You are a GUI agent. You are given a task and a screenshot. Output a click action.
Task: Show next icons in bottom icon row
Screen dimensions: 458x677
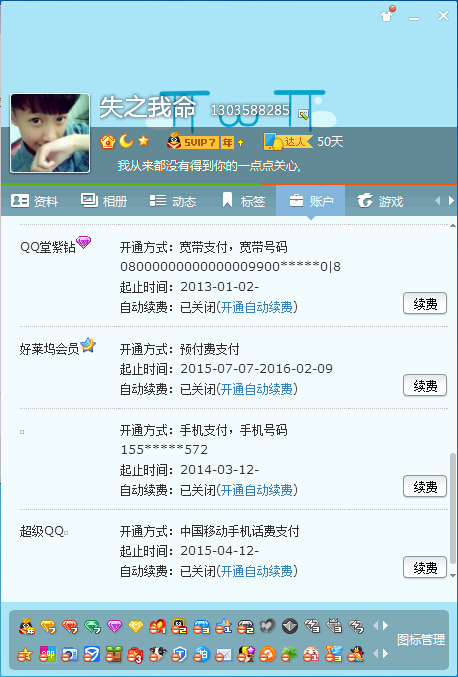pyautogui.click(x=385, y=654)
